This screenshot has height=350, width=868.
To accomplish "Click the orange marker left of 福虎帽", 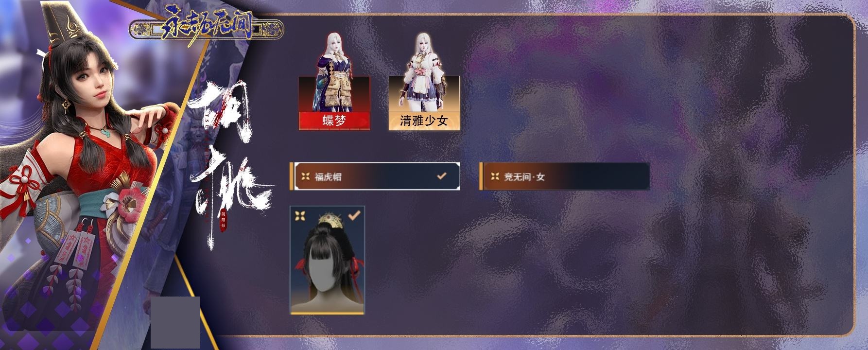I will [x=292, y=176].
